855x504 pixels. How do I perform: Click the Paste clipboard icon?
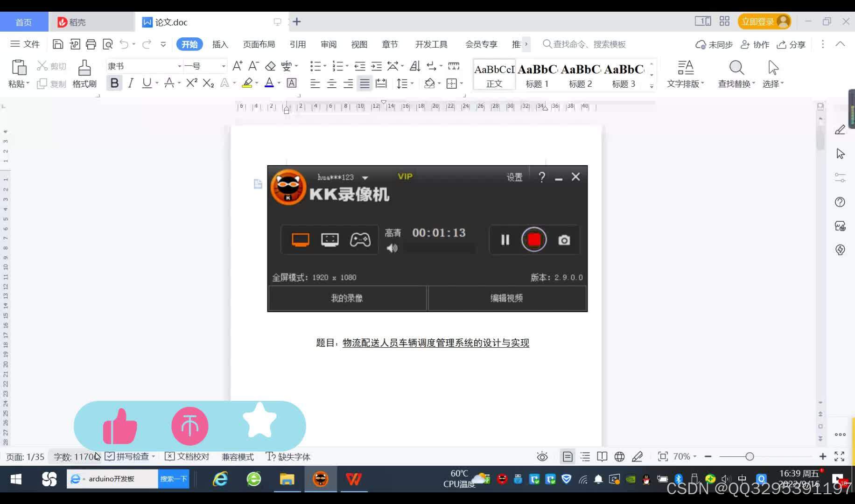pyautogui.click(x=19, y=68)
